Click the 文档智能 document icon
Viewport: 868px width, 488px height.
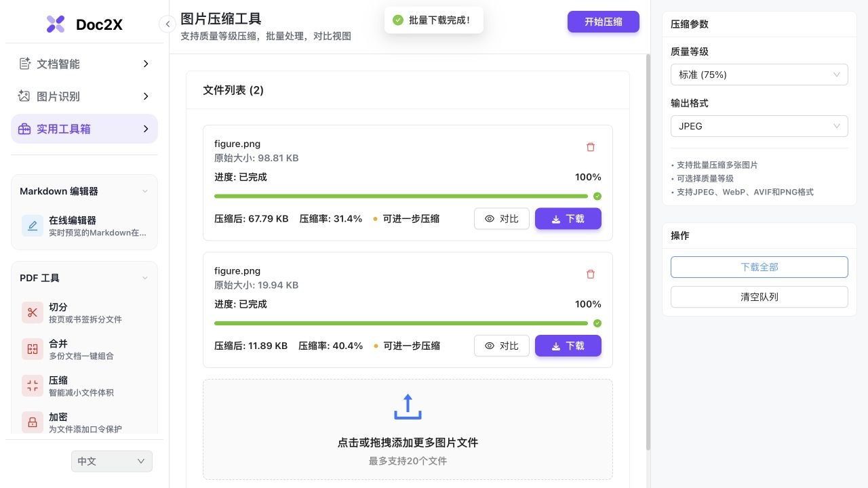[x=25, y=64]
